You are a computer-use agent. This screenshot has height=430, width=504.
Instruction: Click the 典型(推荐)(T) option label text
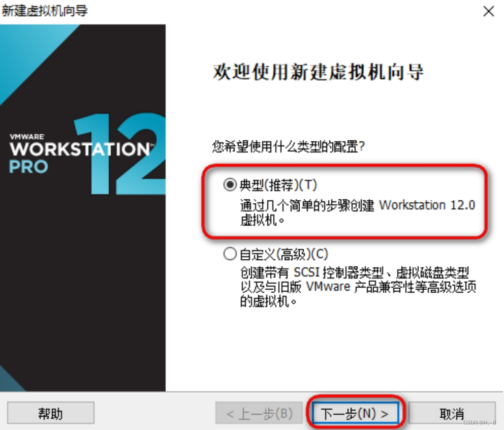tap(278, 185)
